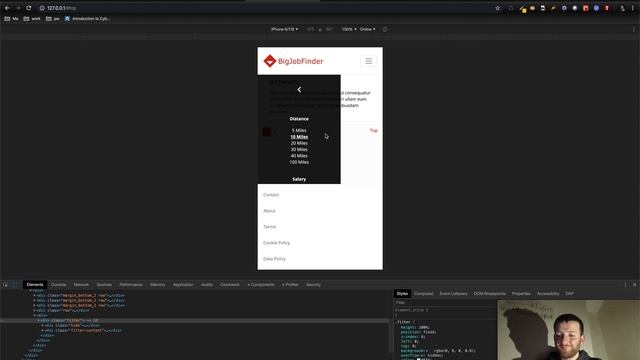
Task: Select the 40 Miles distance option
Action: (299, 156)
